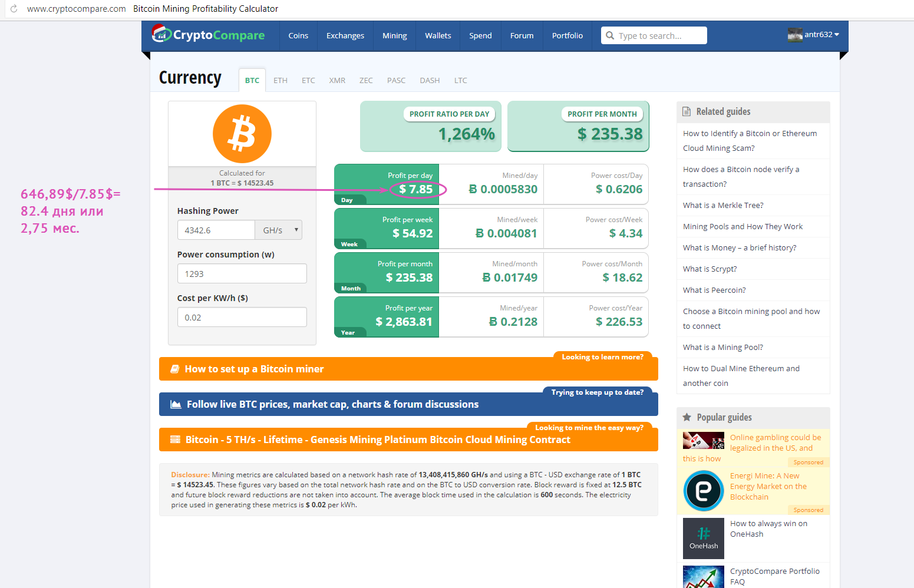Open the Portfolio page

coord(567,35)
